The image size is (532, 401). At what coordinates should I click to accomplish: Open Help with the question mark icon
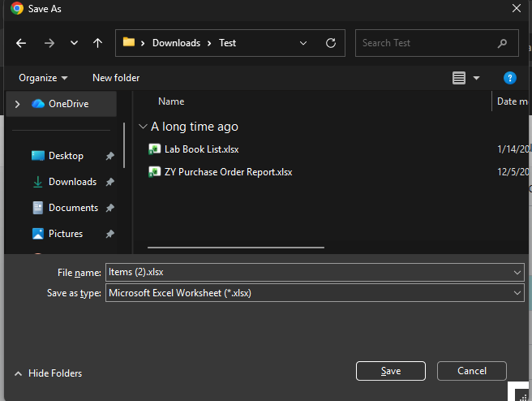[x=510, y=78]
